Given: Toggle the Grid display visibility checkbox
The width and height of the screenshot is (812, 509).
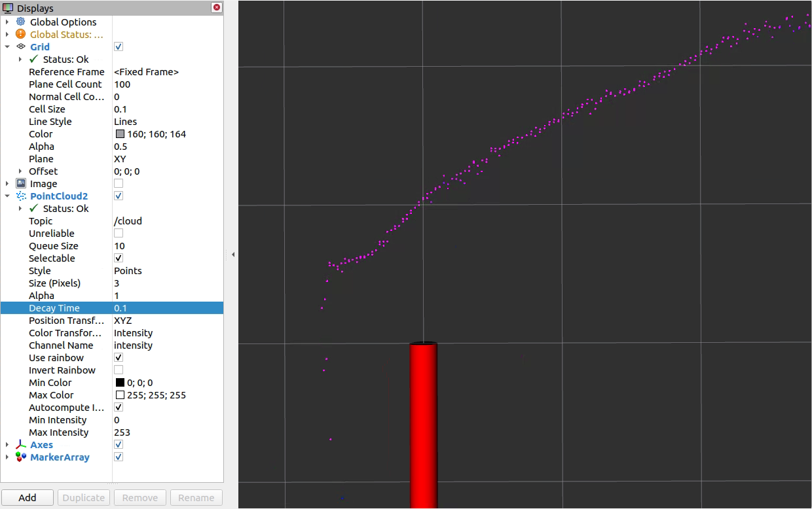Looking at the screenshot, I should pyautogui.click(x=119, y=46).
